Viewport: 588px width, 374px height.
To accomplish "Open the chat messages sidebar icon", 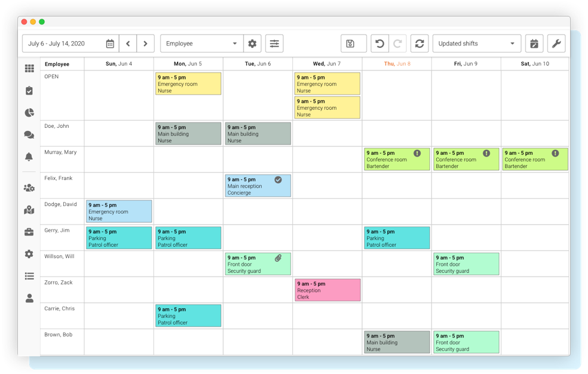I will (29, 135).
